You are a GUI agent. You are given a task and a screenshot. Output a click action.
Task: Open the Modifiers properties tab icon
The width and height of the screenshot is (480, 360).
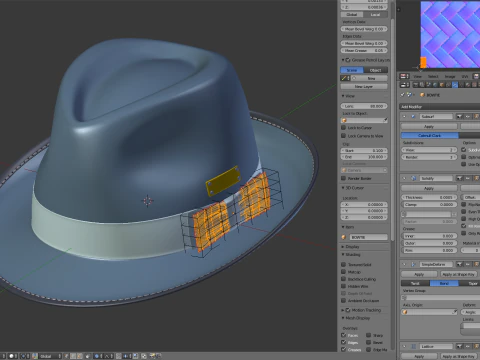[x=455, y=85]
